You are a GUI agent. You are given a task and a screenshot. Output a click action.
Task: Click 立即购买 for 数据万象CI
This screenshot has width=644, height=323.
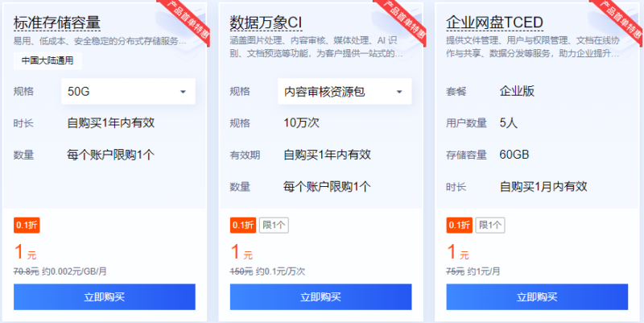320,296
